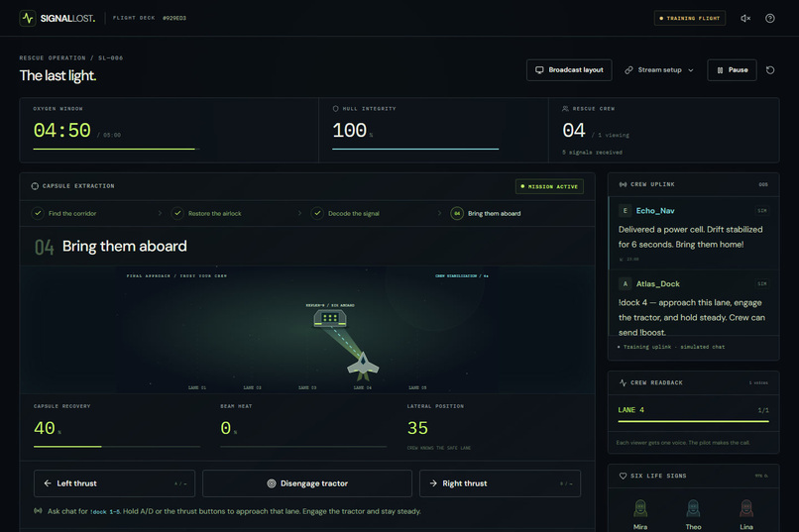The height and width of the screenshot is (532, 799).
Task: Click the rescue ship in the viewport
Action: click(363, 367)
